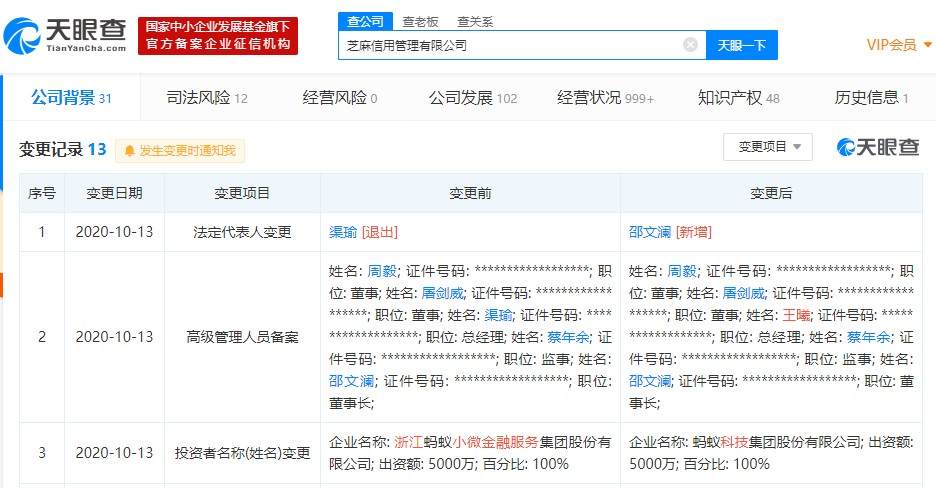Select the 投资者名称(姓名)变更 cell

(242, 453)
